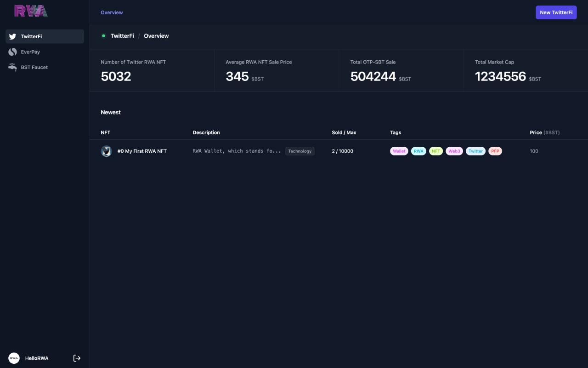Click the truncated NFT description text
588x368 pixels.
(237, 151)
